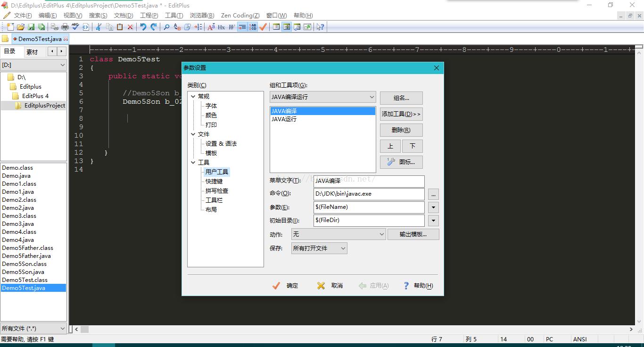This screenshot has height=347, width=644.
Task: Click the Hx hex viewer icon
Action: pyautogui.click(x=221, y=27)
